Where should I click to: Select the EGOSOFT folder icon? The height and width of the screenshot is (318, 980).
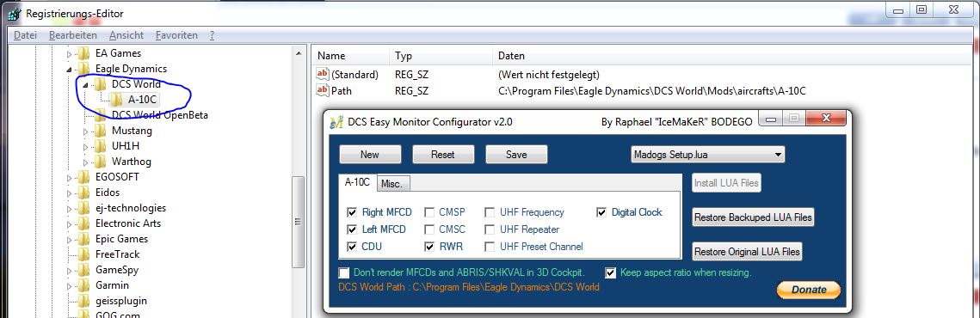pyautogui.click(x=83, y=177)
